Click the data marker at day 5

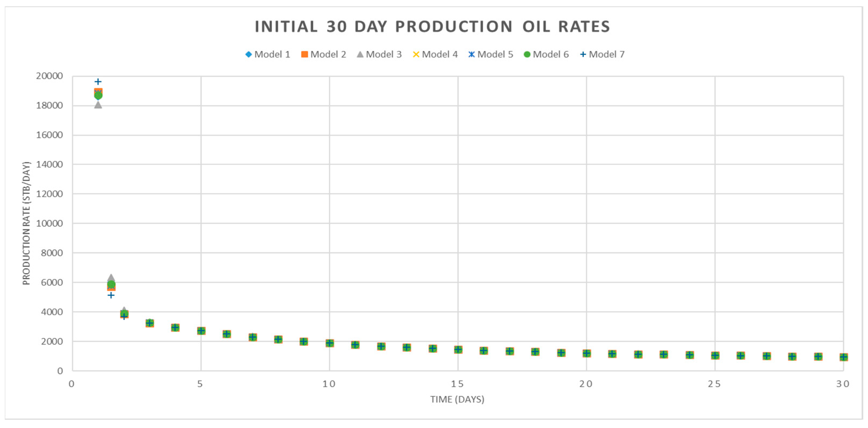pos(201,330)
